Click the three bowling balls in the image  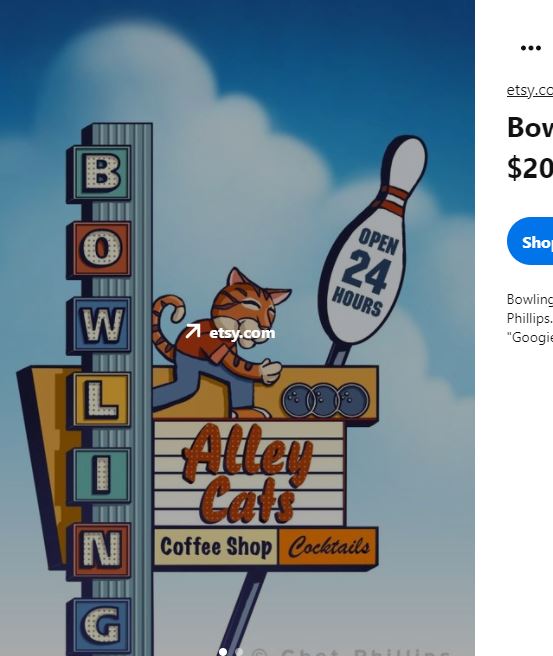tap(326, 400)
